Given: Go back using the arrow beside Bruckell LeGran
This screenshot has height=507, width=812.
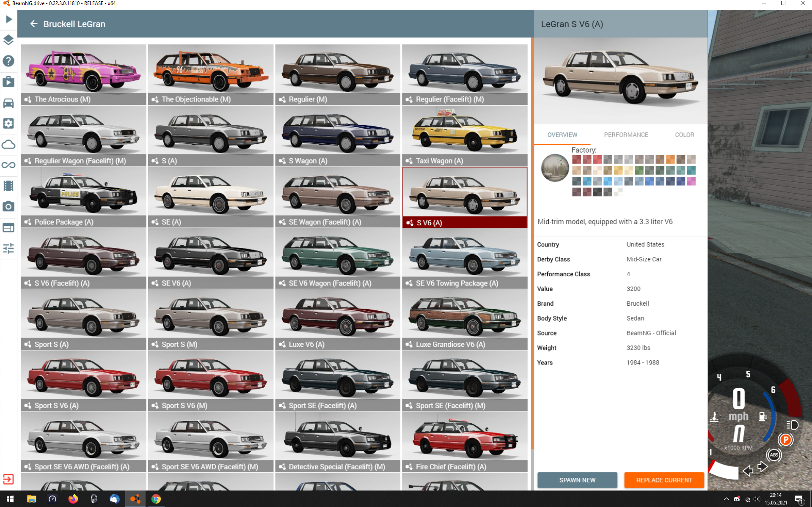Looking at the screenshot, I should pyautogui.click(x=34, y=24).
